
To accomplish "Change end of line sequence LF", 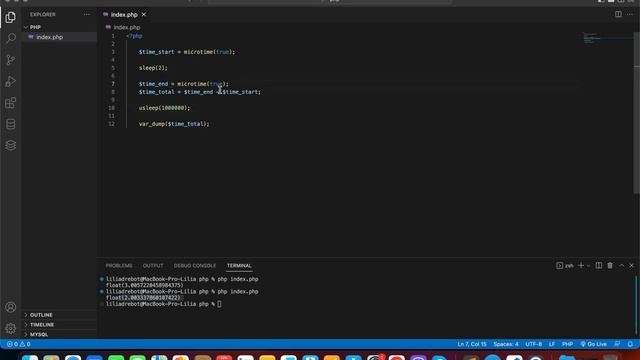I will [552, 344].
